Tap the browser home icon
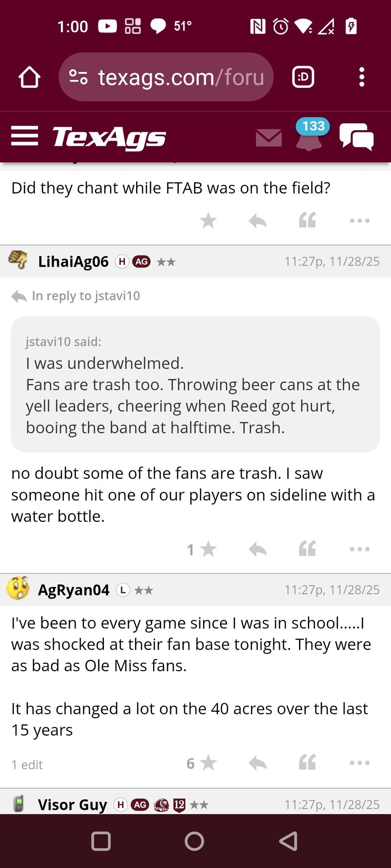 (29, 77)
